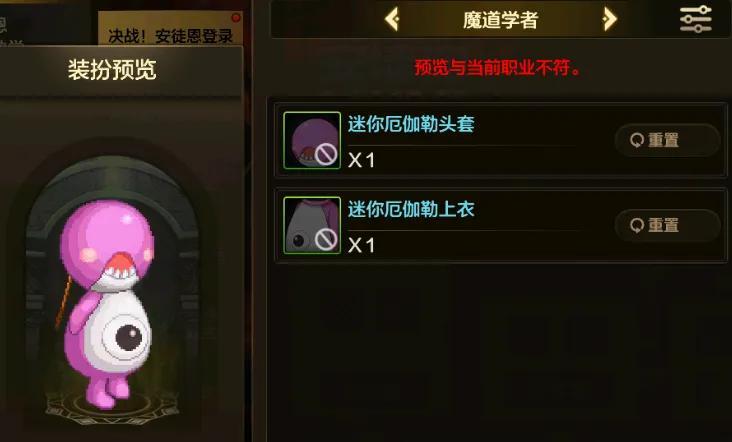Click the circular arrow icon on second 重置
Image resolution: width=732 pixels, height=442 pixels.
click(637, 225)
